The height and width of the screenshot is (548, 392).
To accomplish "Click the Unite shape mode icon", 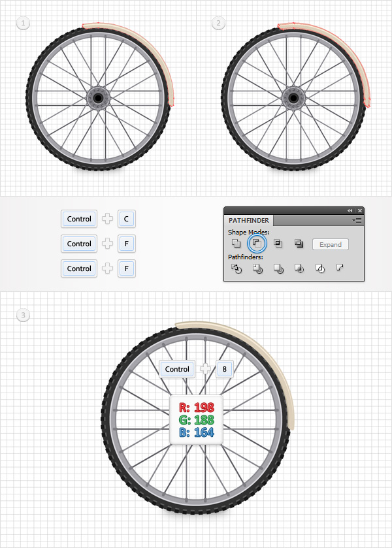I will click(237, 243).
